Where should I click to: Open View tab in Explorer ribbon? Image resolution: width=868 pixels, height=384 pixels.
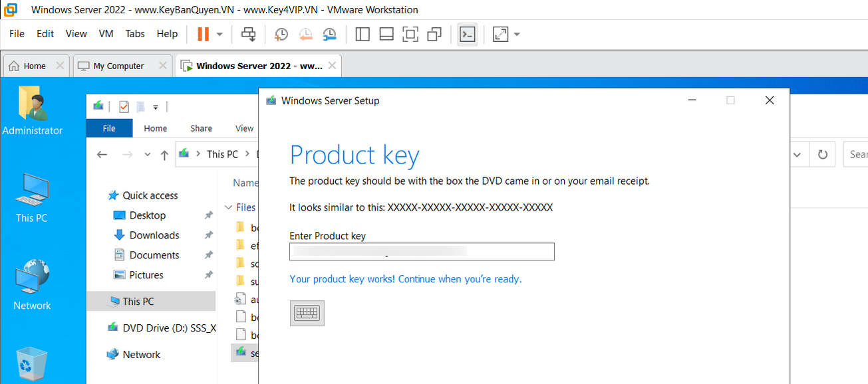click(244, 128)
